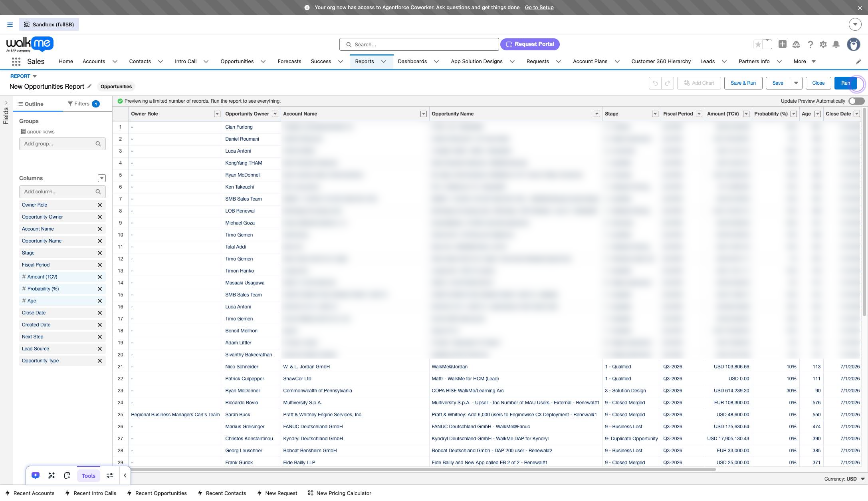
Task: Open the App Launcher grid icon
Action: [x=16, y=62]
